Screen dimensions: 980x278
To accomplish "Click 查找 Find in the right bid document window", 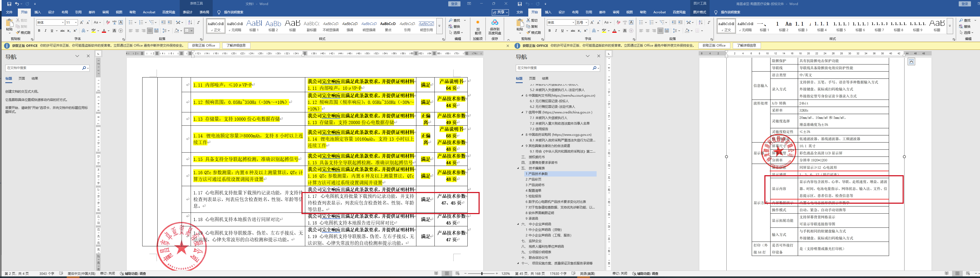I will point(965,21).
